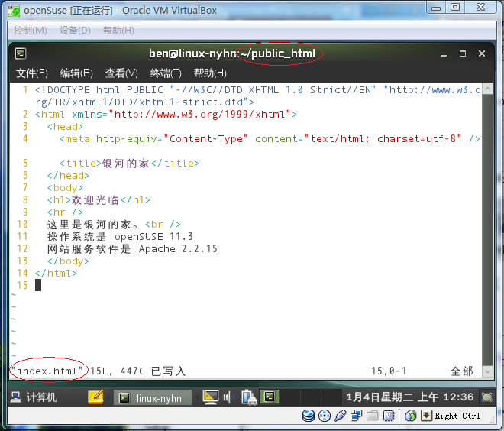The width and height of the screenshot is (504, 431).
Task: Open terminal 编辑(E) menu
Action: [x=76, y=73]
